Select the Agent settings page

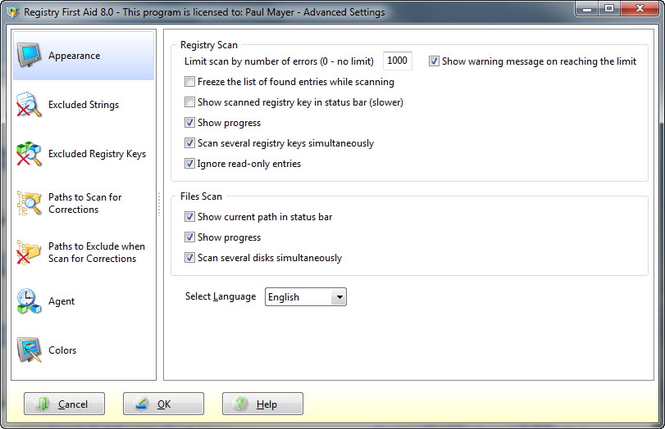tap(84, 301)
